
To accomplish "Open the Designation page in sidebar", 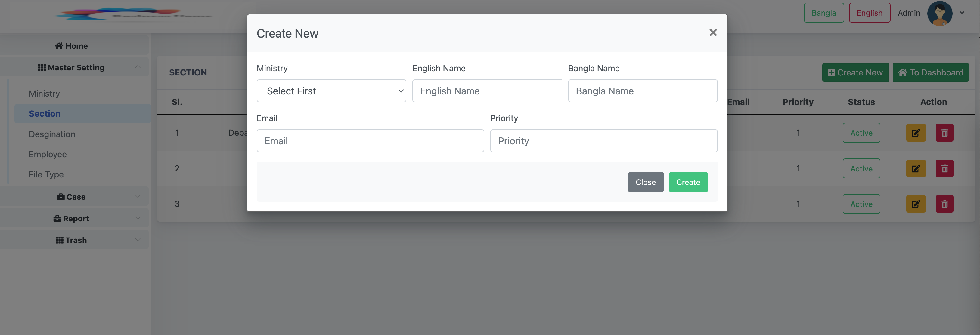I will coord(52,134).
